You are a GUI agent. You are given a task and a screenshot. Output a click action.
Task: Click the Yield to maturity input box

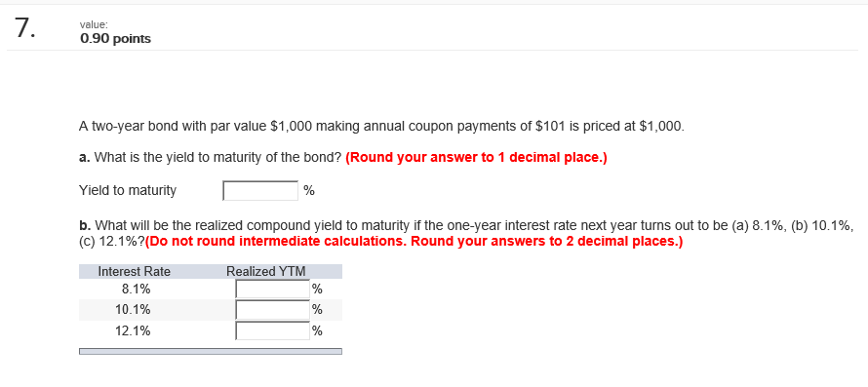(260, 191)
